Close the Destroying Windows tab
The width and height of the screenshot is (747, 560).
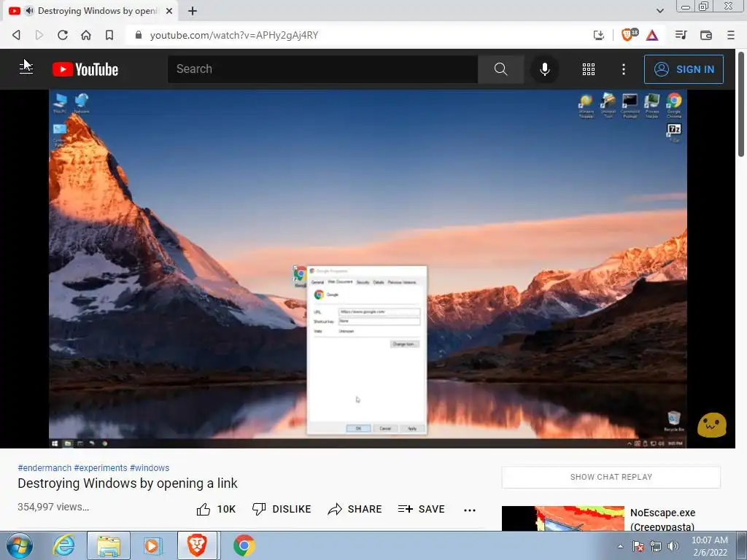(169, 11)
